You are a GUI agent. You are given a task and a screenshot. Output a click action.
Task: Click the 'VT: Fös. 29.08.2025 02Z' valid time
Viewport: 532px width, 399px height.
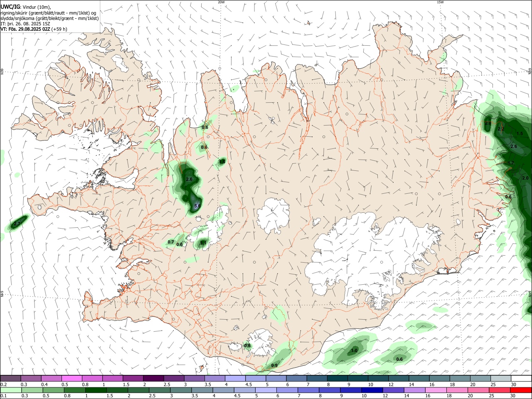click(25, 29)
